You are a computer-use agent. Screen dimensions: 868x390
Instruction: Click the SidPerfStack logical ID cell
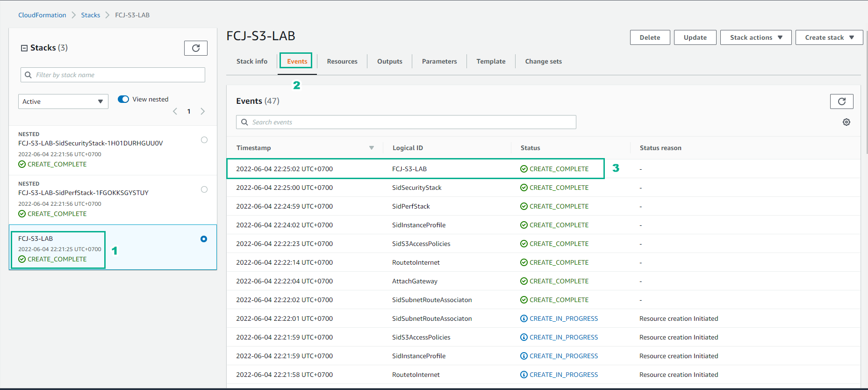pyautogui.click(x=411, y=206)
